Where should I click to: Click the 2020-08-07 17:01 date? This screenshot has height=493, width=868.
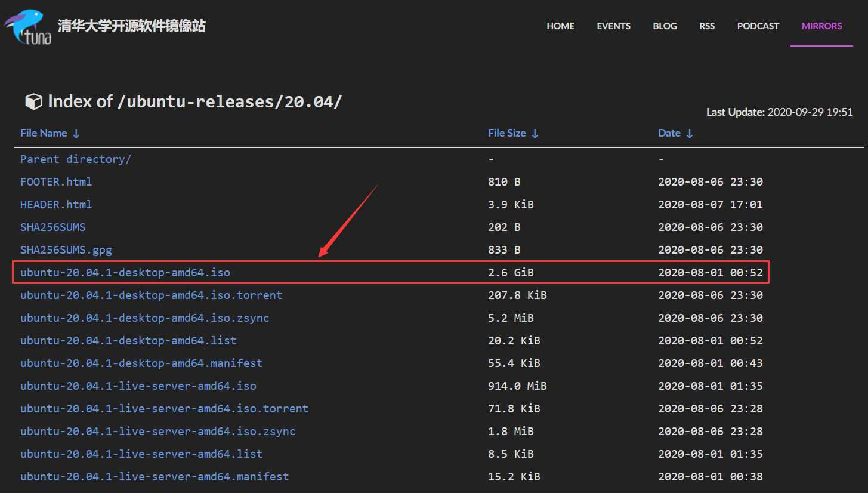click(711, 205)
